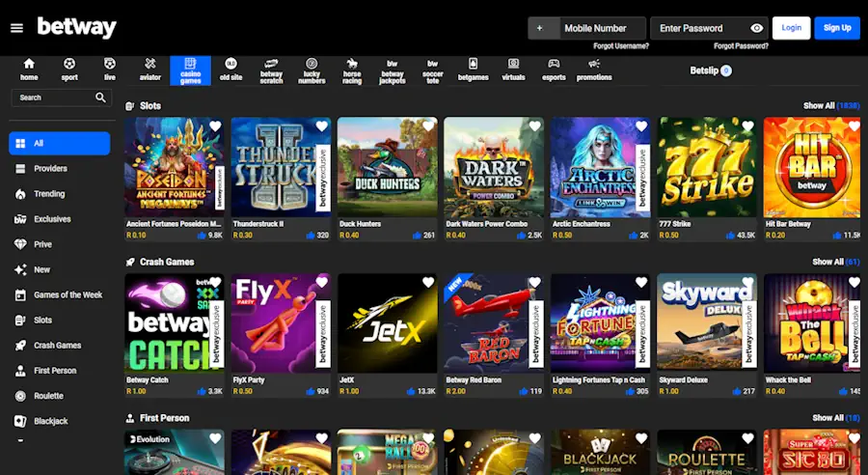Viewport: 868px width, 475px height.
Task: Focus the Mobile Number field
Action: pyautogui.click(x=602, y=28)
